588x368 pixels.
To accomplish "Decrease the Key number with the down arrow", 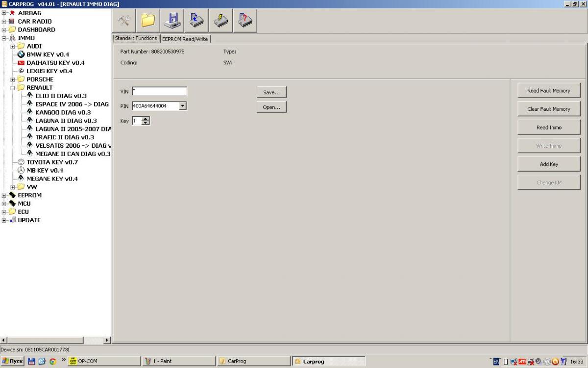I will coord(145,123).
